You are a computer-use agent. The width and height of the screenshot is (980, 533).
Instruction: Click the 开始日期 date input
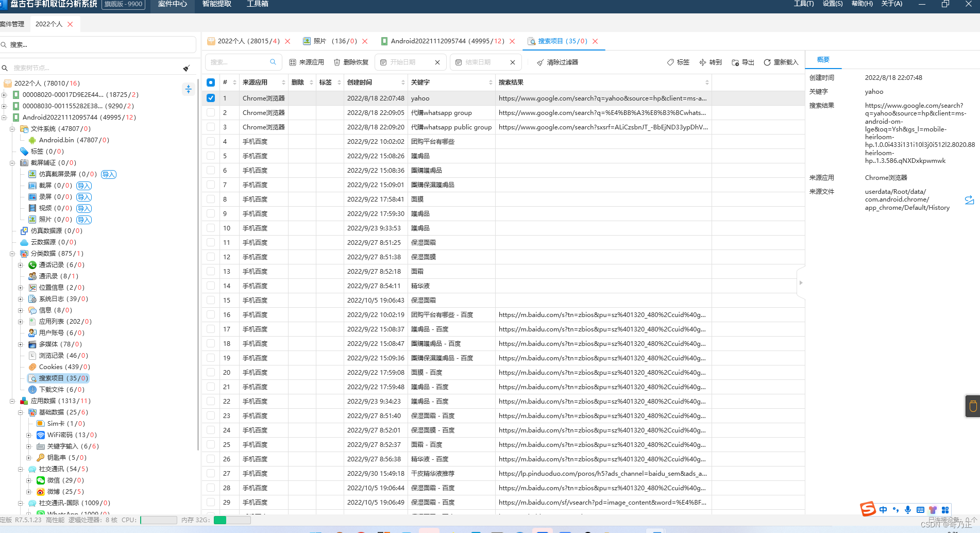(x=410, y=62)
